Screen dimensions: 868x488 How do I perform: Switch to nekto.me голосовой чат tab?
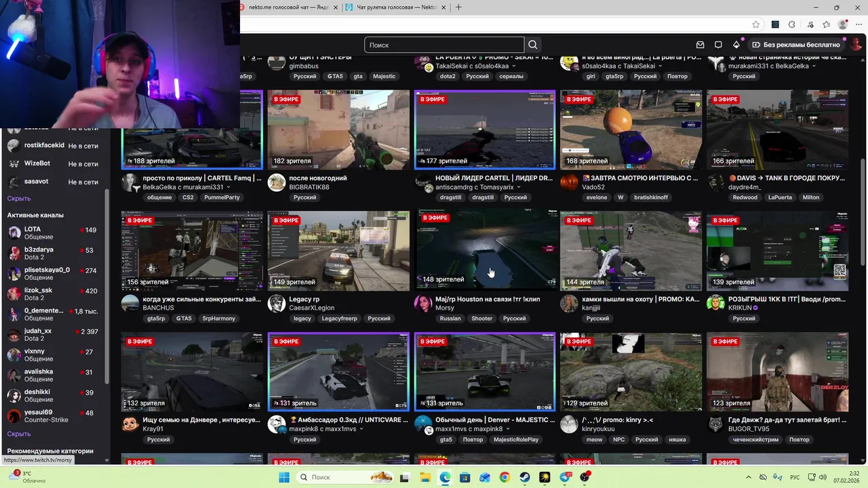pos(289,7)
